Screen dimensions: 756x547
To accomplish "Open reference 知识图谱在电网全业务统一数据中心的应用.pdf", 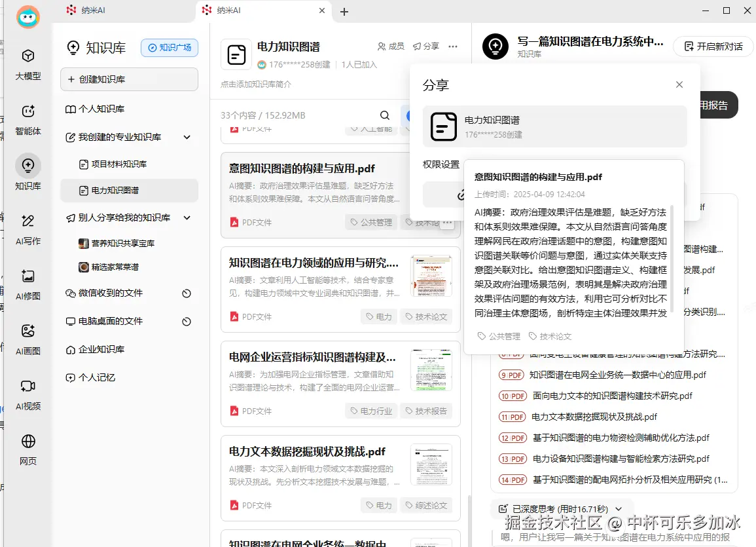I will coord(618,375).
